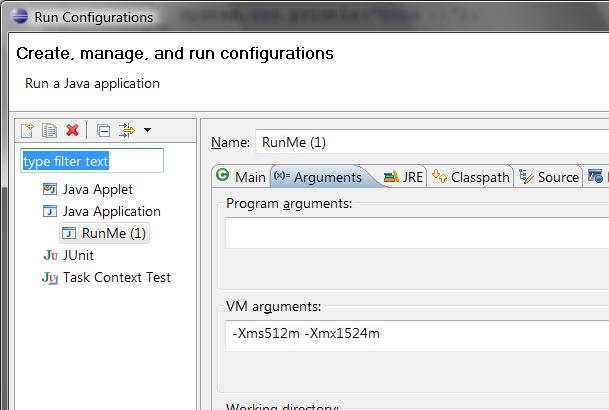Click the 'Create, manage, and run configurations' heading
This screenshot has width=609, height=410.
tap(175, 53)
